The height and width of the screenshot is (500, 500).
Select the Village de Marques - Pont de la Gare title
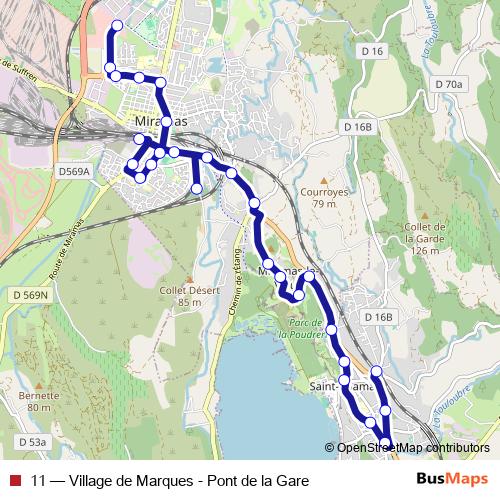(x=189, y=481)
